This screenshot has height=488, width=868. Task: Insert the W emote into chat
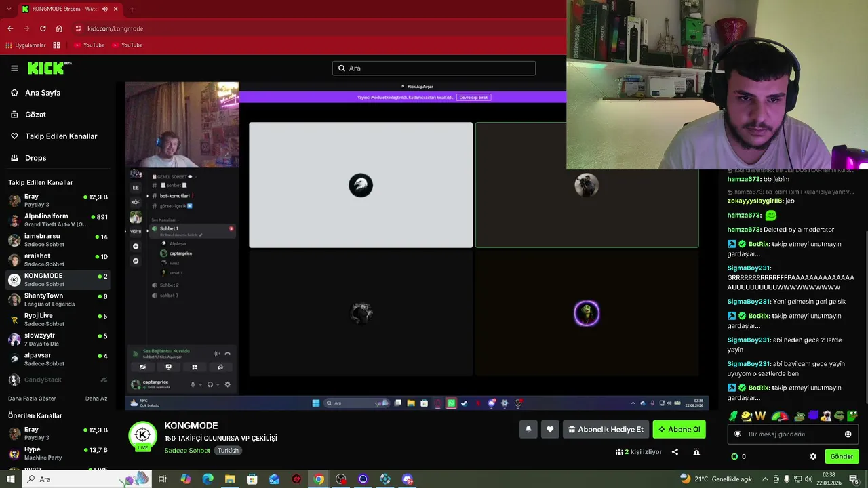tap(759, 415)
